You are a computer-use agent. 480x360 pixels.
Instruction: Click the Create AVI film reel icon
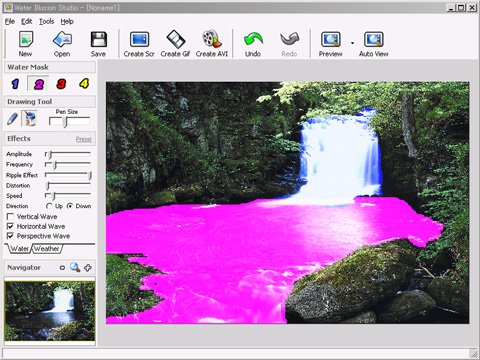[212, 39]
